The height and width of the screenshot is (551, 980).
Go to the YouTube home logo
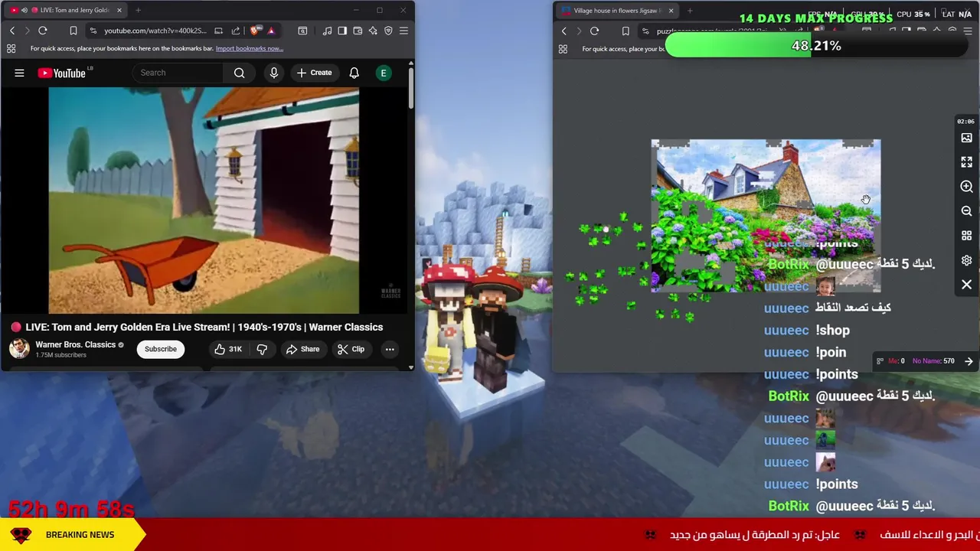click(62, 73)
